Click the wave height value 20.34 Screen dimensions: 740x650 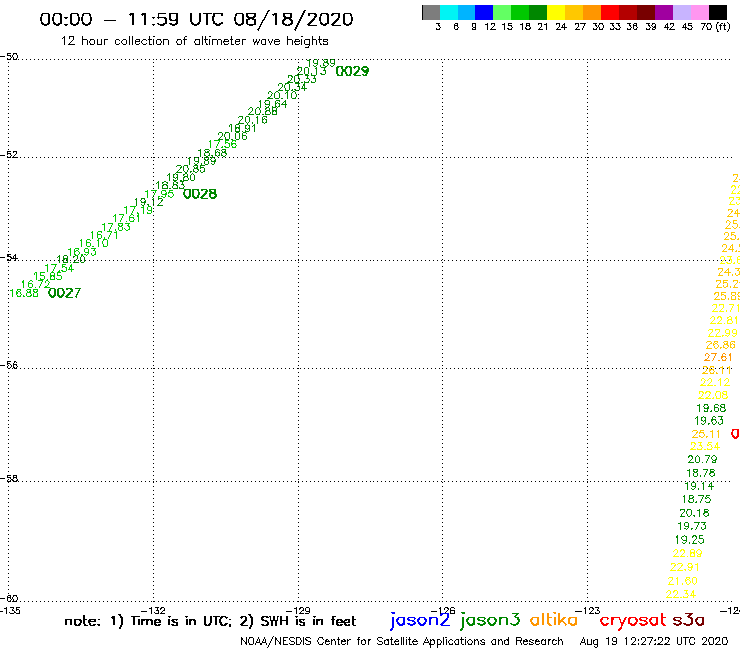point(292,87)
